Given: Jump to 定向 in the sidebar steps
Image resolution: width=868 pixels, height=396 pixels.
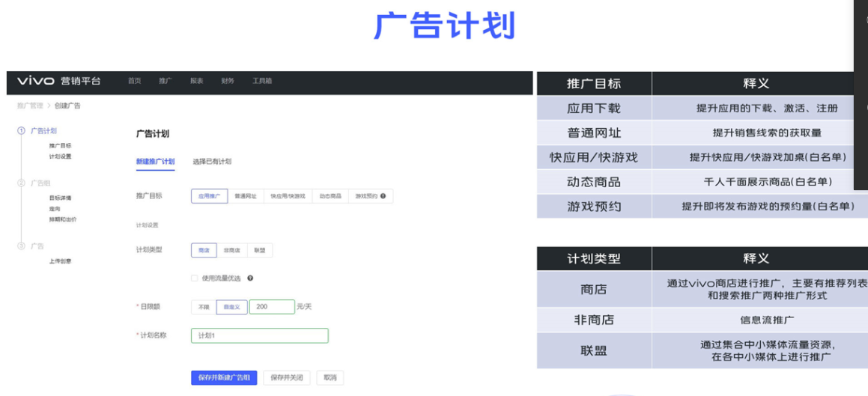Looking at the screenshot, I should pyautogui.click(x=55, y=209).
